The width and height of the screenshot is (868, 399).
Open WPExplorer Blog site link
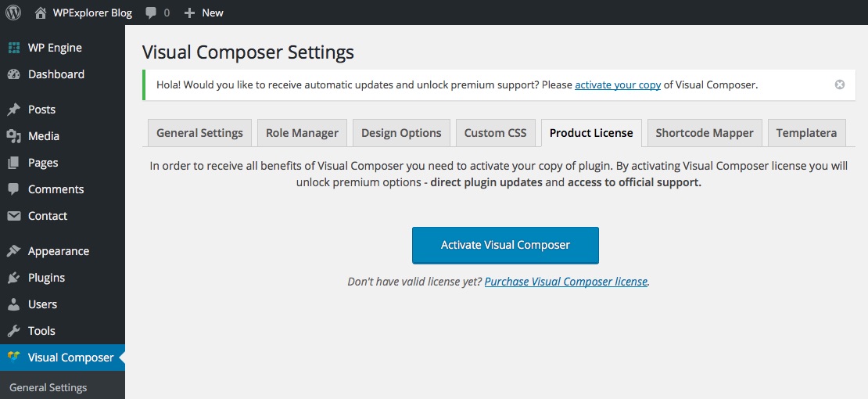[x=92, y=13]
